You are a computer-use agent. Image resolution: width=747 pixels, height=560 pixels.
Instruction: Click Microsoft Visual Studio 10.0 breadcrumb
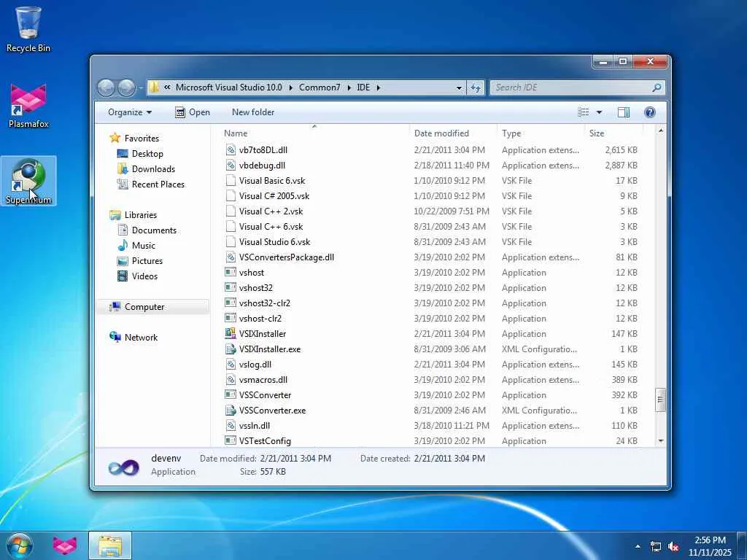click(x=228, y=87)
